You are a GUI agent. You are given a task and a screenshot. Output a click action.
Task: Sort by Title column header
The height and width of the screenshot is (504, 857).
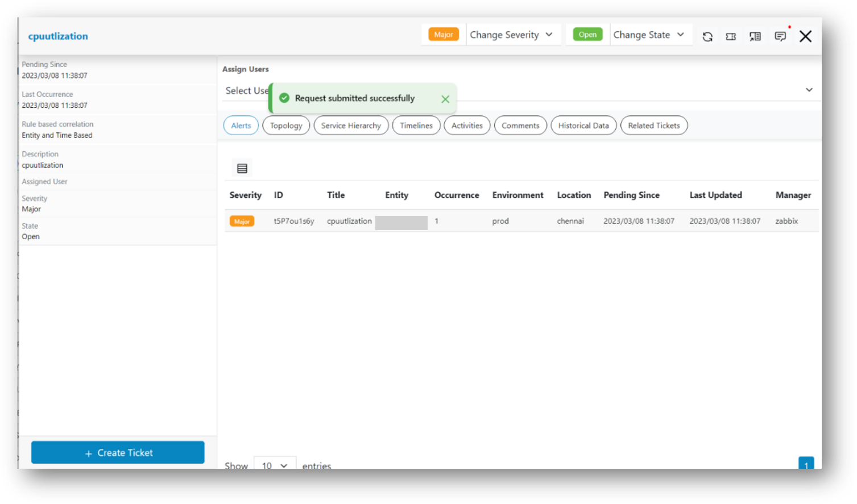(x=336, y=195)
